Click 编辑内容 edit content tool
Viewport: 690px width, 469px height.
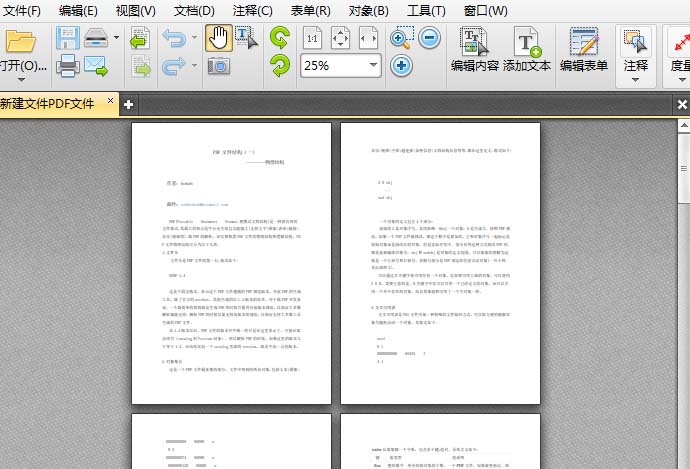475,49
